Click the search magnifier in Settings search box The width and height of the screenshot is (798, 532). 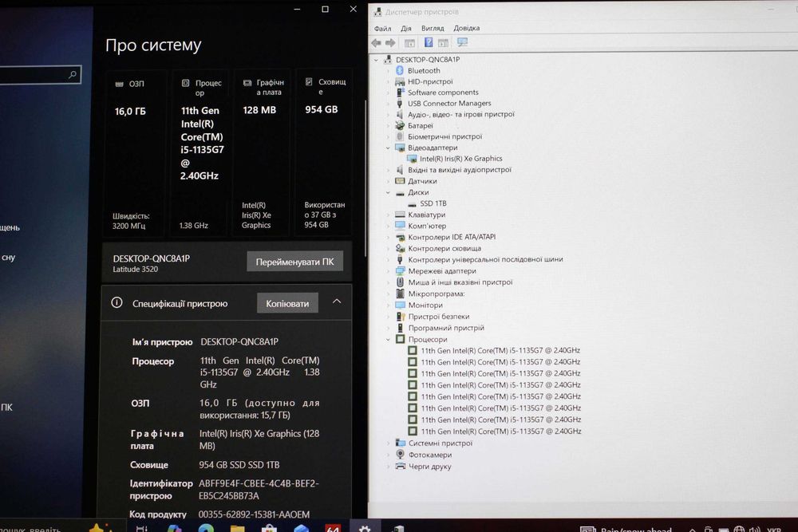point(73,75)
